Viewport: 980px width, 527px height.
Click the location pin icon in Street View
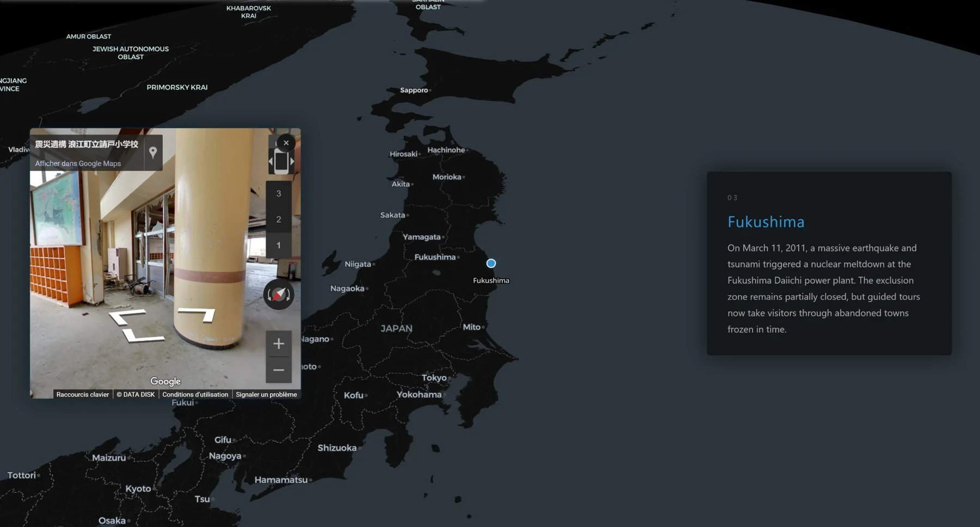153,152
